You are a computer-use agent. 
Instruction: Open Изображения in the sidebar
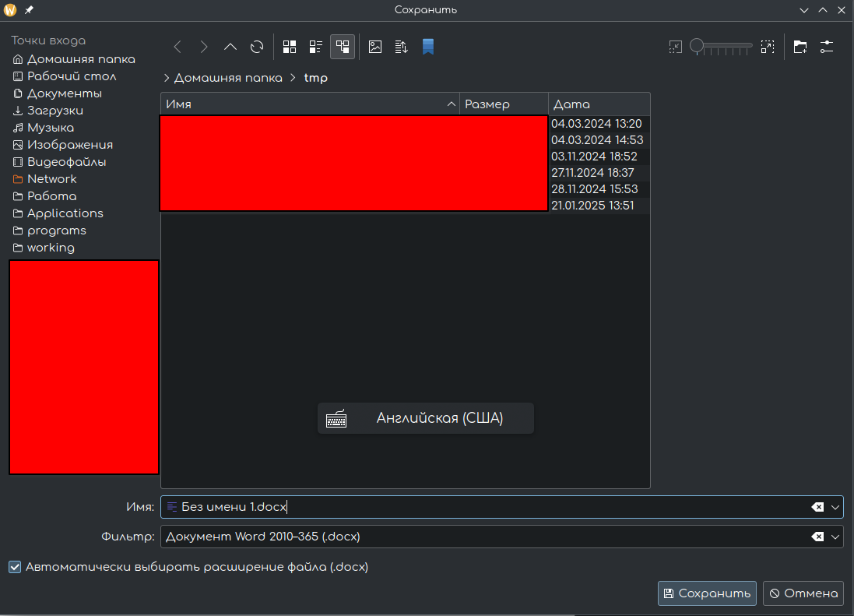click(62, 145)
